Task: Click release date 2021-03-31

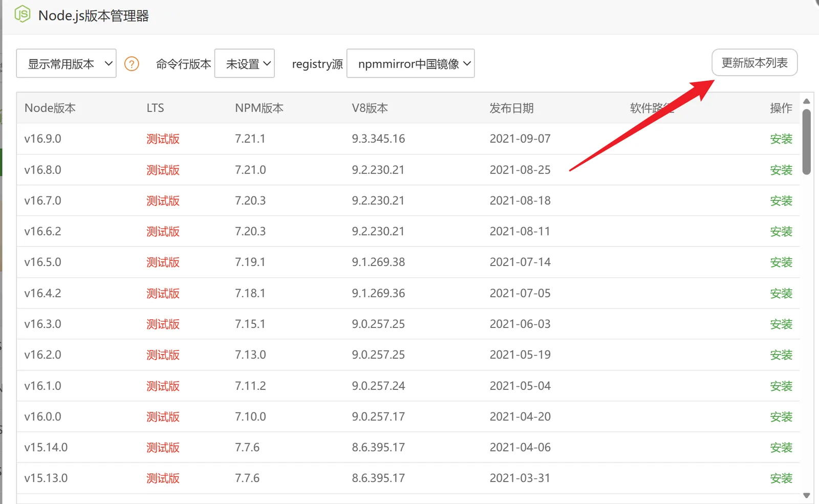Action: pyautogui.click(x=520, y=478)
